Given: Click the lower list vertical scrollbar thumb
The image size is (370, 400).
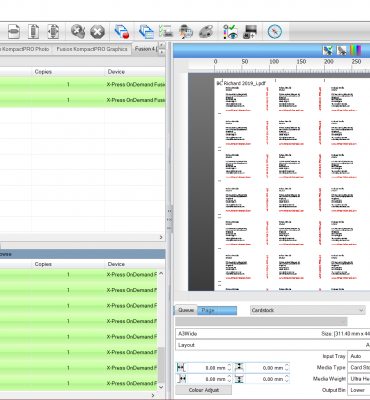Looking at the screenshot, I should tap(161, 364).
